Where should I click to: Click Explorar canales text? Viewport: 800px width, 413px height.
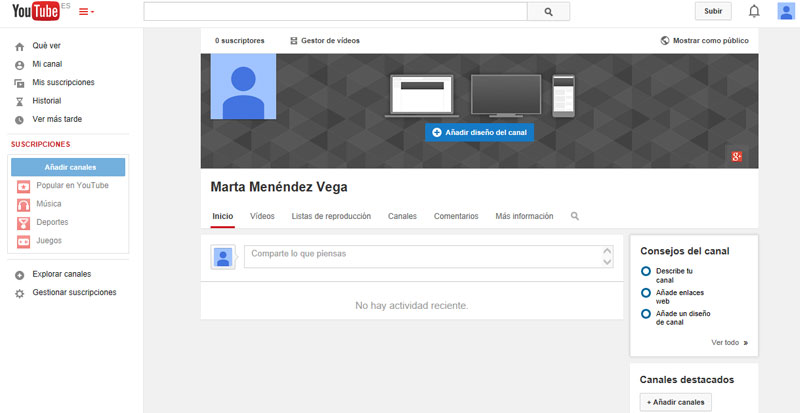[x=62, y=274]
